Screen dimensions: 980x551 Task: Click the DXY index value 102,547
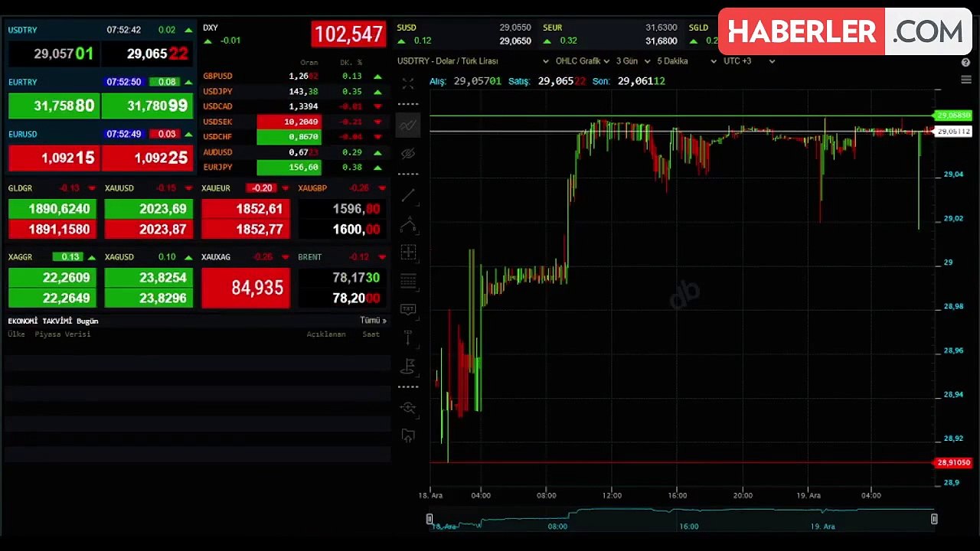coord(348,34)
